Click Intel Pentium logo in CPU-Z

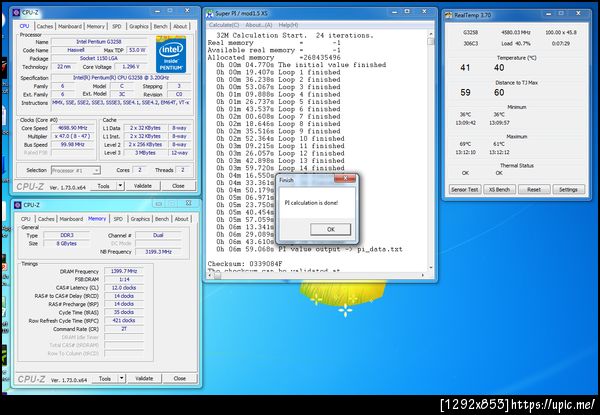pos(171,54)
